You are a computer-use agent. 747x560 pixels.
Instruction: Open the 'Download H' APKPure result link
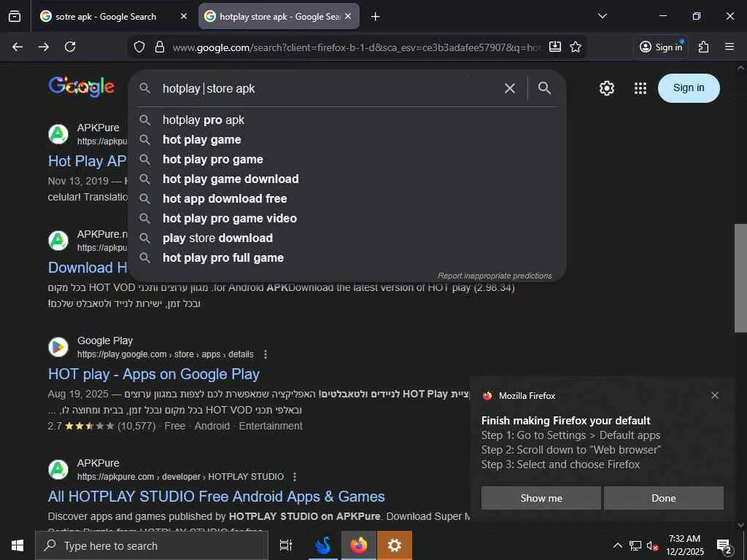coord(88,268)
